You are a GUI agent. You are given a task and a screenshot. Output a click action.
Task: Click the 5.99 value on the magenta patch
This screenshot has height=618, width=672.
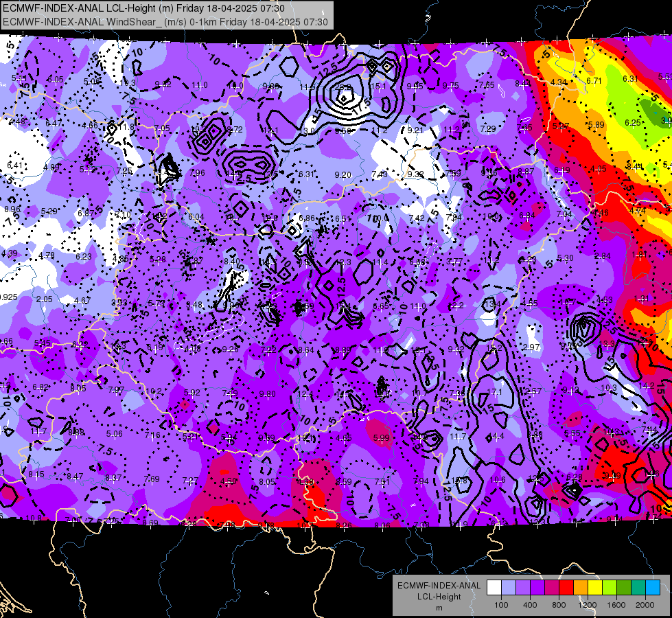click(382, 437)
